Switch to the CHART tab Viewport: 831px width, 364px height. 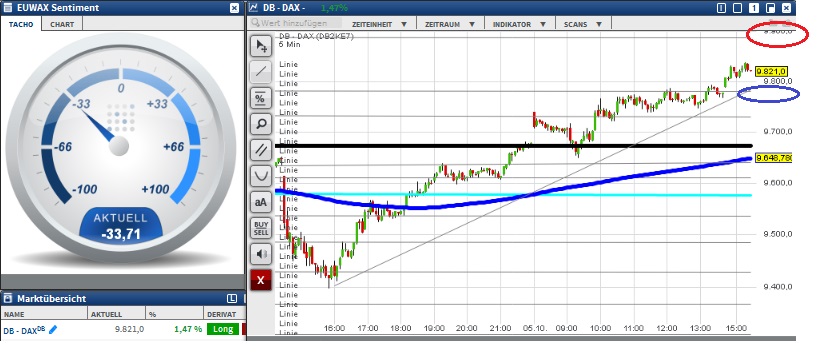pyautogui.click(x=63, y=24)
